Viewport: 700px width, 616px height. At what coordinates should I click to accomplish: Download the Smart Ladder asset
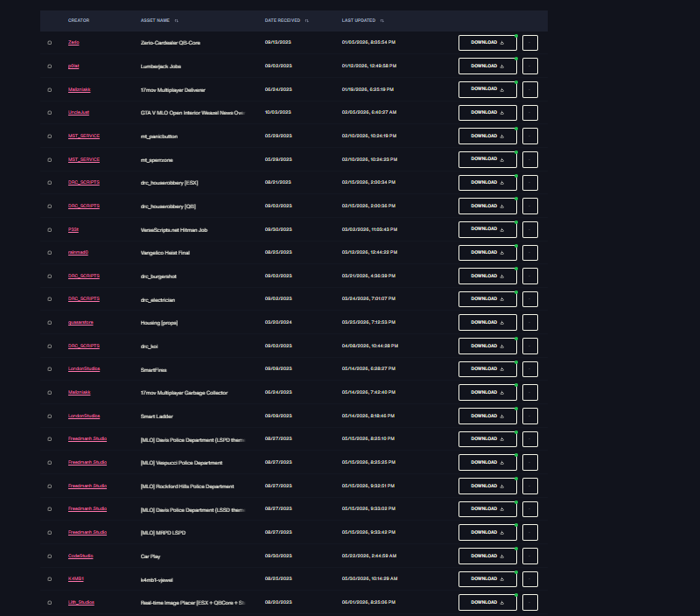point(487,416)
